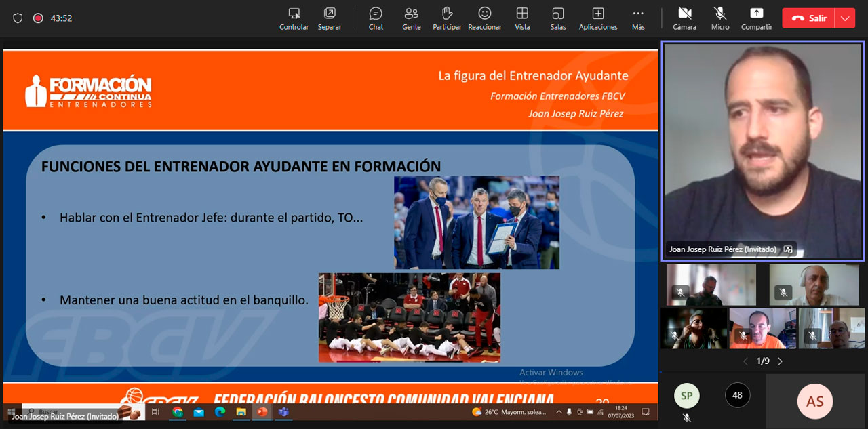Leave the meeting with Salir
Screen dimensions: 868x429
click(809, 18)
